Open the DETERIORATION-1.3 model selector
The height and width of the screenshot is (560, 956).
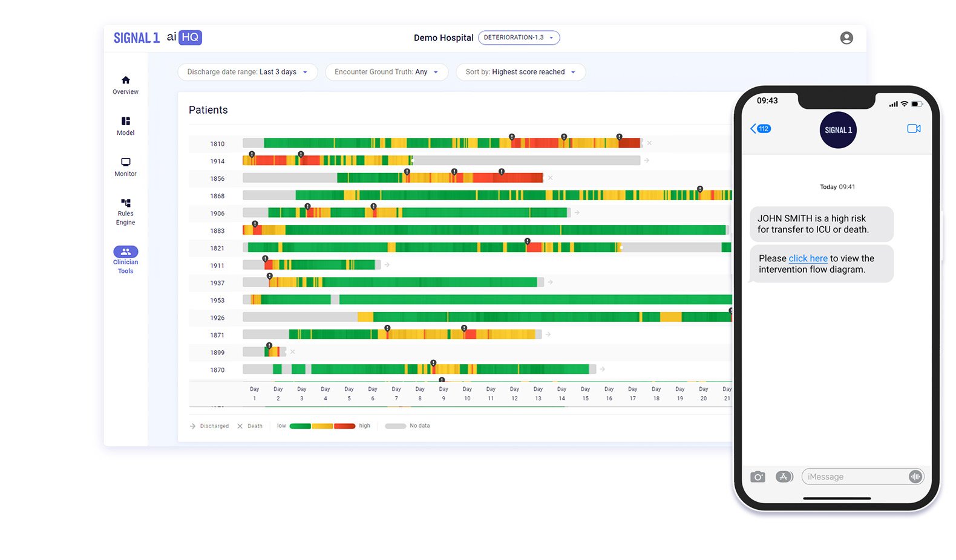point(519,37)
